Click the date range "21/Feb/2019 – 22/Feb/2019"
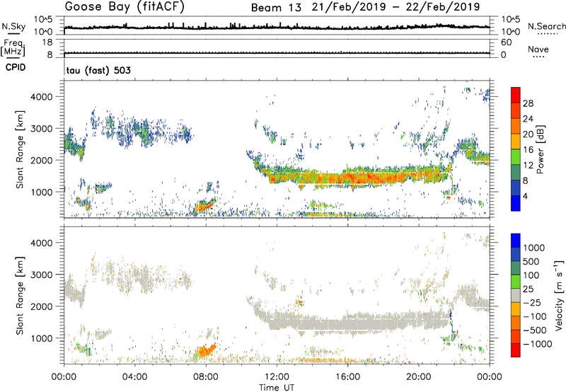This screenshot has width=566, height=392. 396,7
